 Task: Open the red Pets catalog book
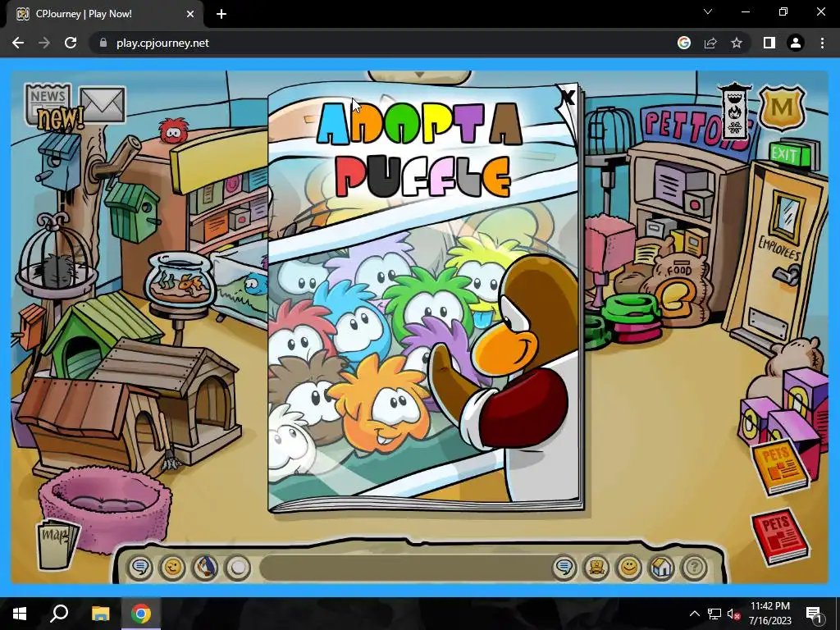coord(780,536)
